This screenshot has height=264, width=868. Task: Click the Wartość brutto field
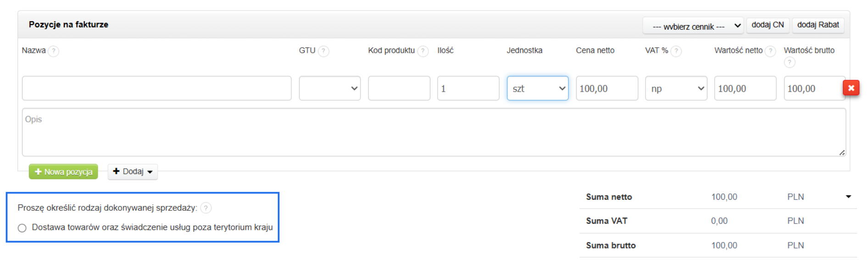[x=813, y=88]
